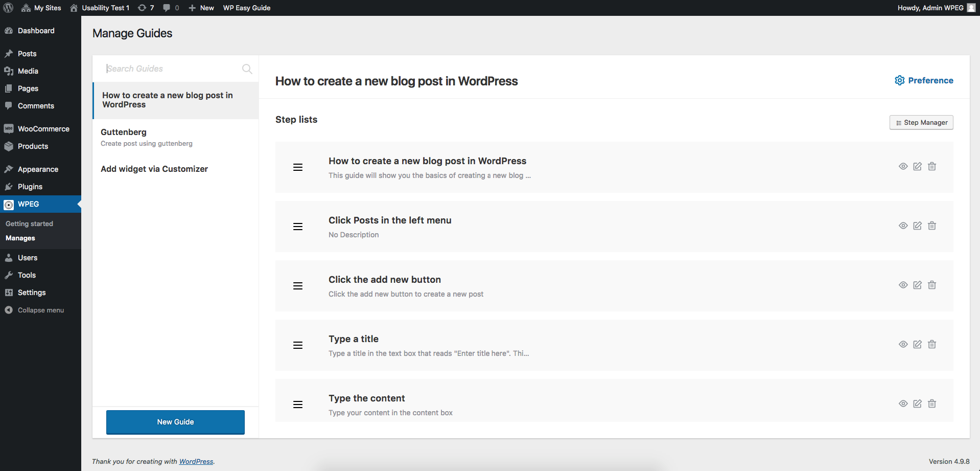Open the Posts menu item
The width and height of the screenshot is (980, 471).
[40, 54]
